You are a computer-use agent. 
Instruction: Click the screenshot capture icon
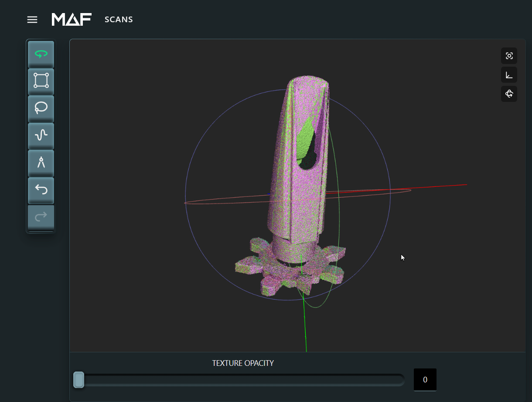[x=509, y=56]
